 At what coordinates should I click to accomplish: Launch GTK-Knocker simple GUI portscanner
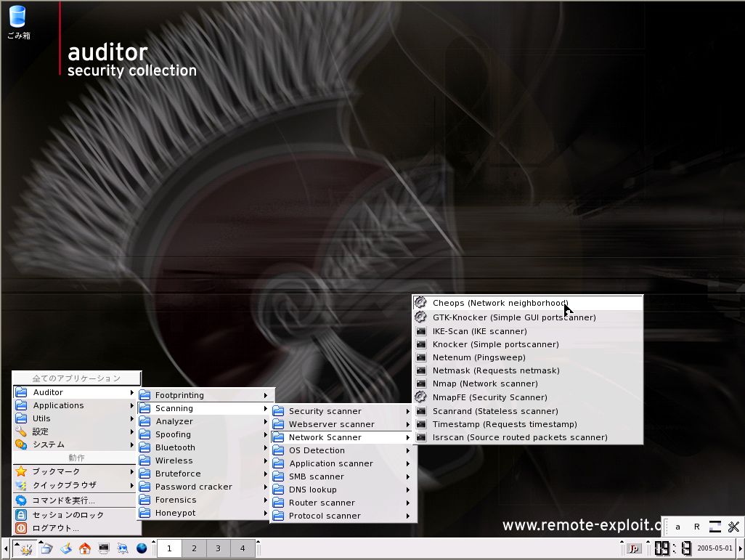527,317
